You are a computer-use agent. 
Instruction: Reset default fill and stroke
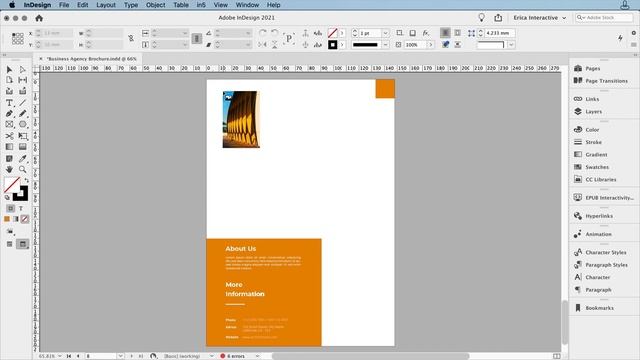[7, 198]
